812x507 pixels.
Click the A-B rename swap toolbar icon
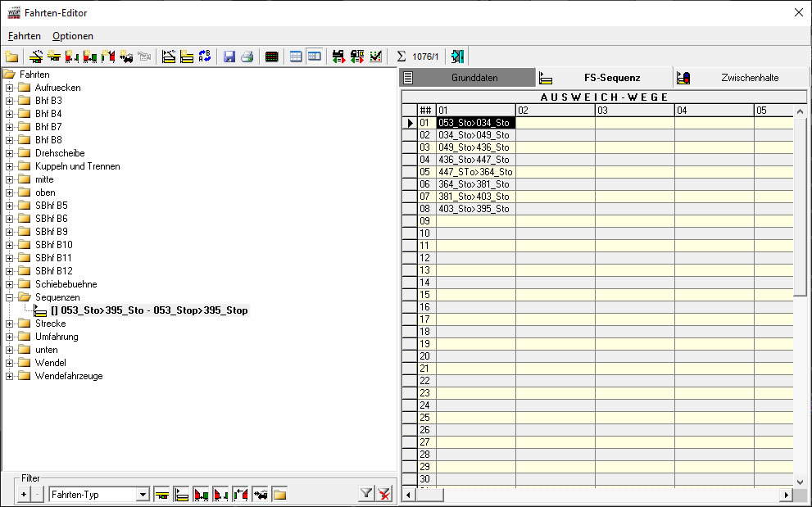(x=205, y=57)
